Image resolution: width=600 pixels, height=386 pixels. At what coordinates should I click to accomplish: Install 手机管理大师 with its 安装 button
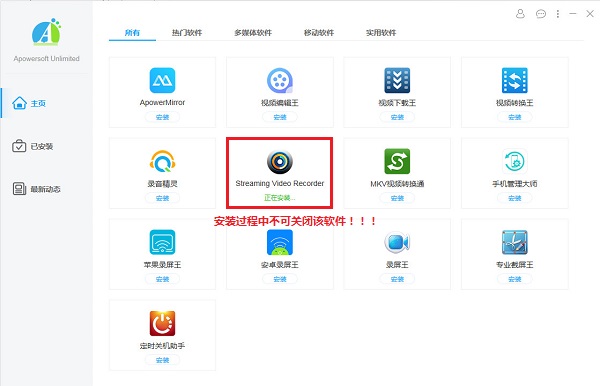[515, 198]
